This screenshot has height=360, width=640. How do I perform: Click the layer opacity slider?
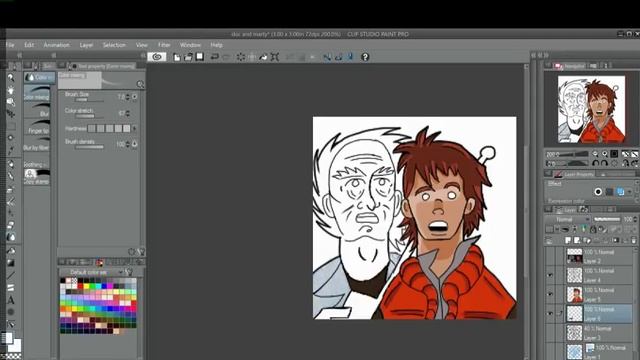606,220
